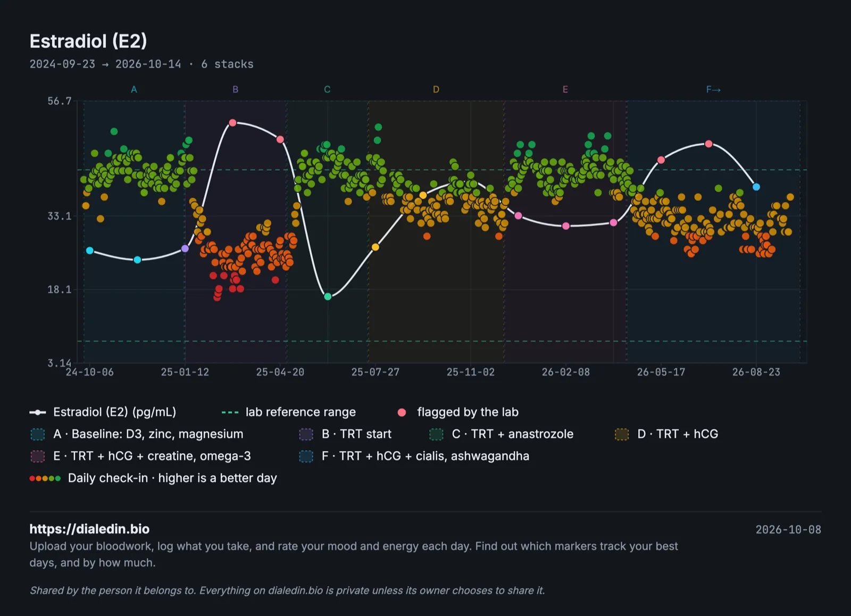
Task: Click the 2026-10-08 date stamp
Action: 788,529
